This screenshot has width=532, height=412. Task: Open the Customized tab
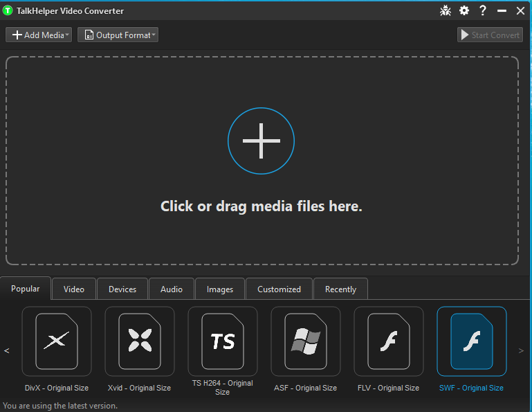point(279,289)
